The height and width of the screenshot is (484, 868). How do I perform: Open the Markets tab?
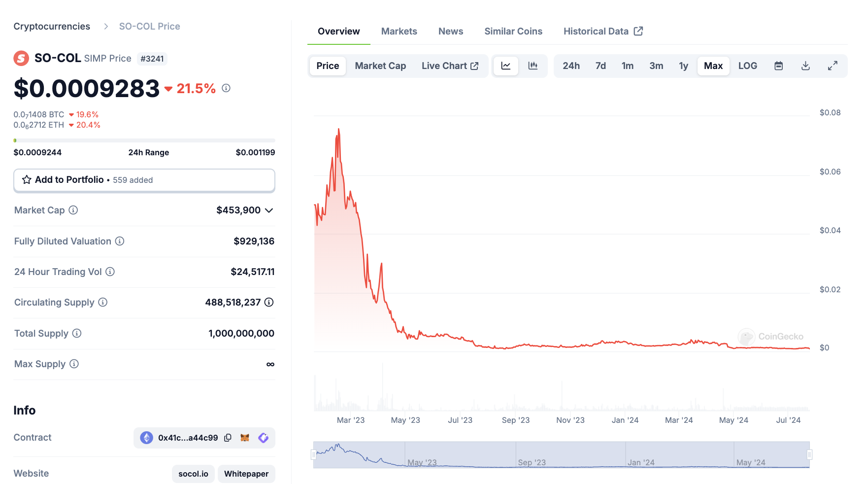click(x=399, y=31)
